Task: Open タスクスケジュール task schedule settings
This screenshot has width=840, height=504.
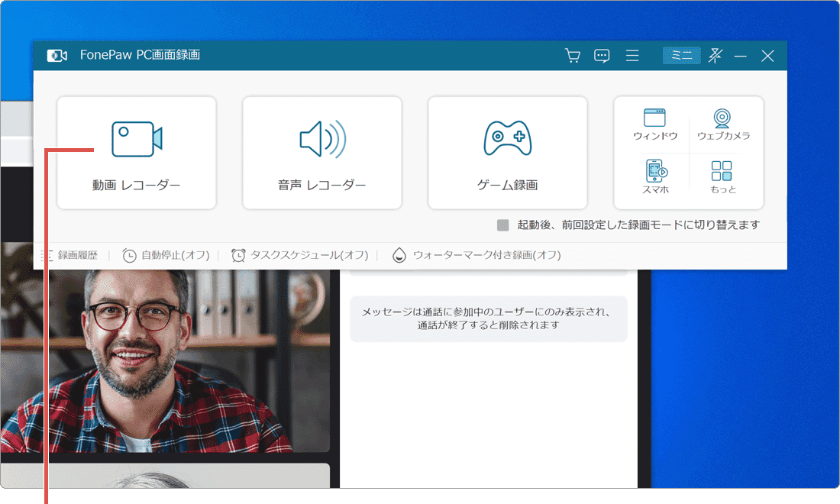Action: tap(301, 256)
